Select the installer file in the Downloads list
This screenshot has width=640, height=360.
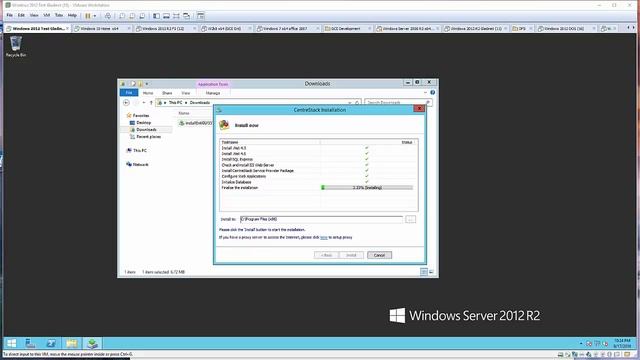196,123
